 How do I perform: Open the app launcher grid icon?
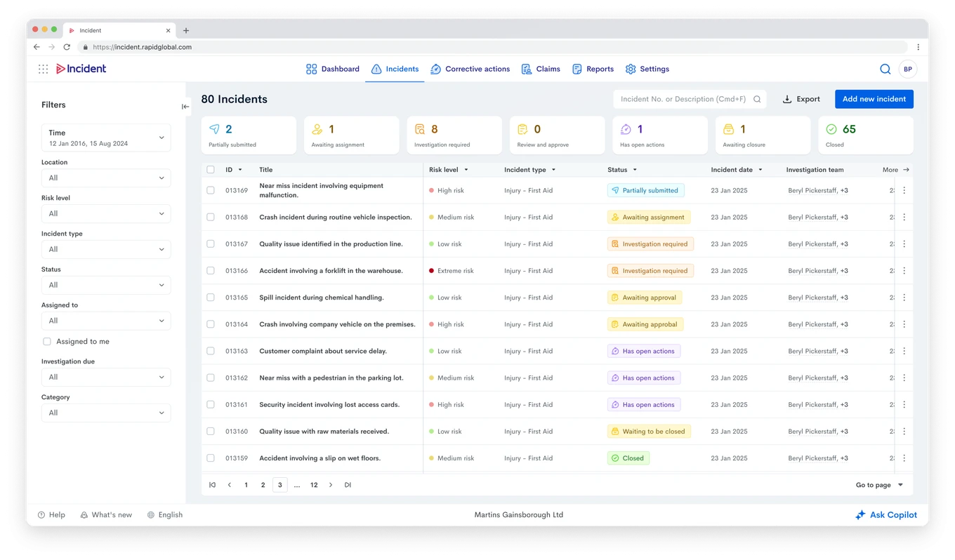[43, 69]
